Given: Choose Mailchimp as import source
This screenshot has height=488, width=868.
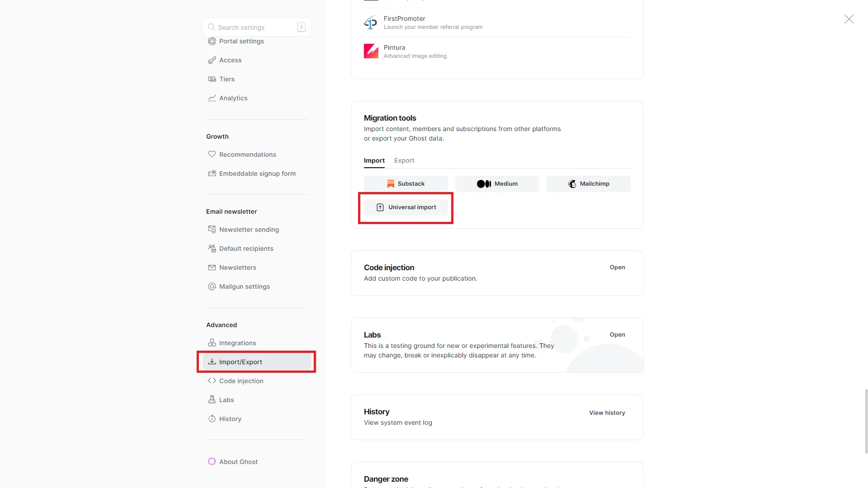Looking at the screenshot, I should coord(589,183).
